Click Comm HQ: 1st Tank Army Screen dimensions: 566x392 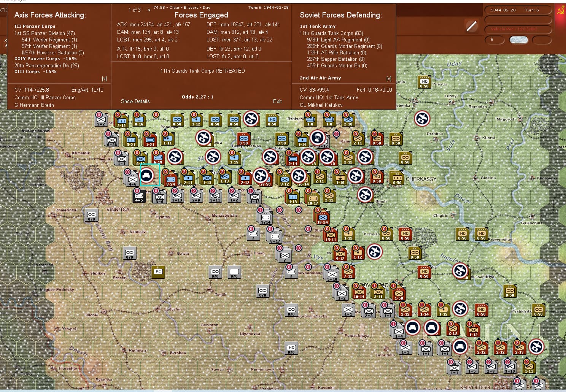click(x=329, y=97)
